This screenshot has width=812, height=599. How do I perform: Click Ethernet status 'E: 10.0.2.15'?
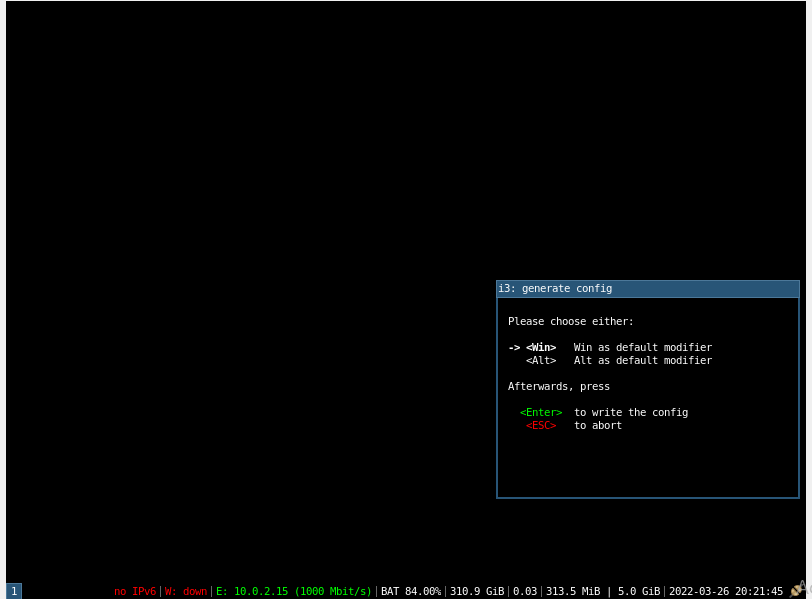click(294, 591)
